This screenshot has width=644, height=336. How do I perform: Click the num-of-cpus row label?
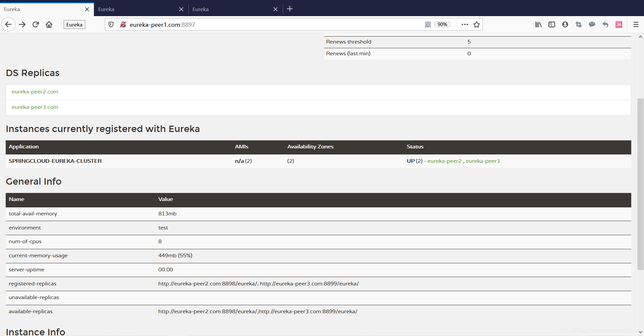(x=25, y=242)
